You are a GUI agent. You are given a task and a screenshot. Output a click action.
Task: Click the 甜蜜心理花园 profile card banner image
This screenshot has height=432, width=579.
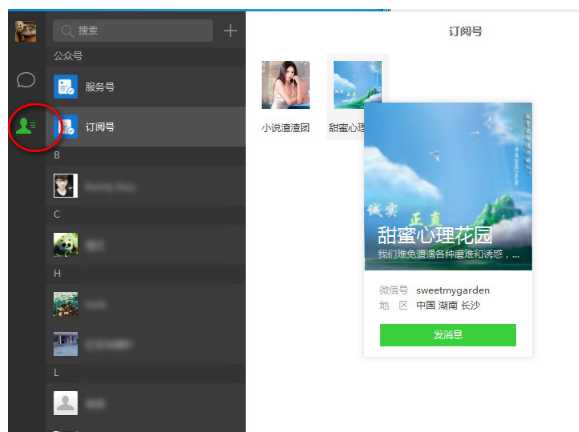click(448, 186)
